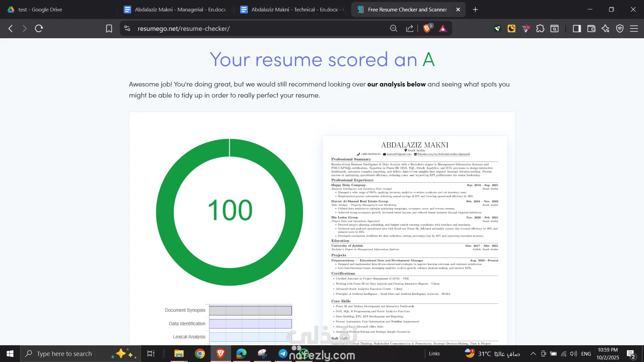The image size is (644, 362).
Task: Click the site settings icon in the address bar
Action: (x=127, y=28)
